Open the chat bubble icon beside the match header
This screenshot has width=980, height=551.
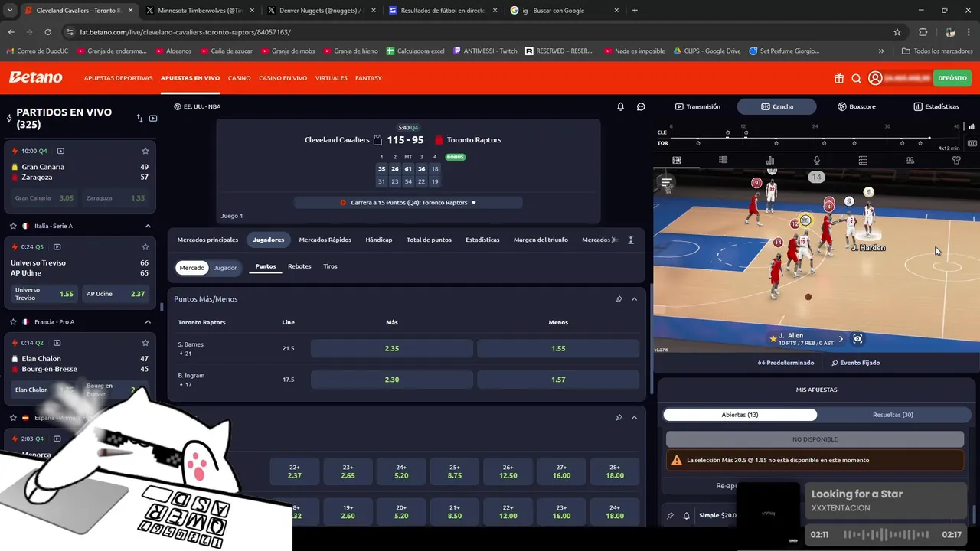pos(641,106)
